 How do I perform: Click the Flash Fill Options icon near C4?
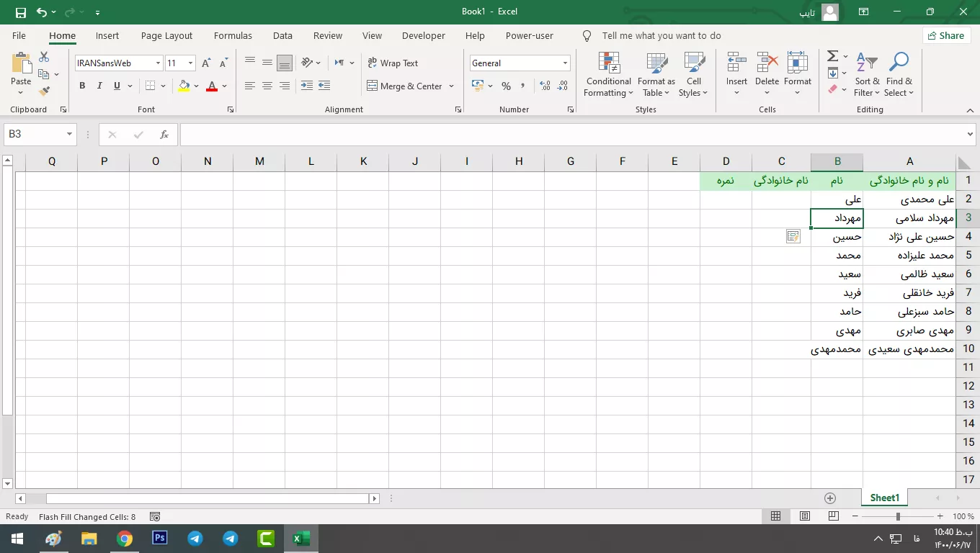(x=793, y=236)
